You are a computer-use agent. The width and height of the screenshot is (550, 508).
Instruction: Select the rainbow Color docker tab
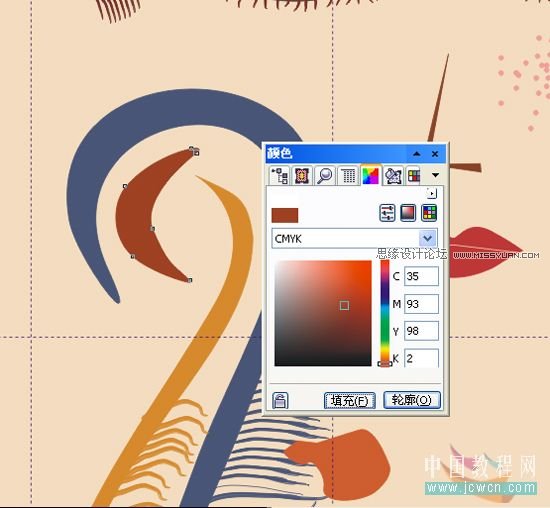371,174
